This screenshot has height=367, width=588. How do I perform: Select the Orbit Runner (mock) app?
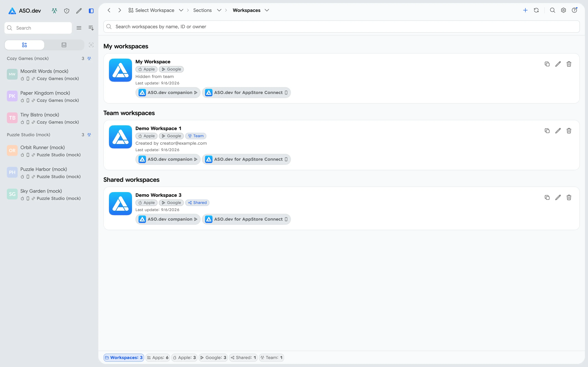point(49,151)
